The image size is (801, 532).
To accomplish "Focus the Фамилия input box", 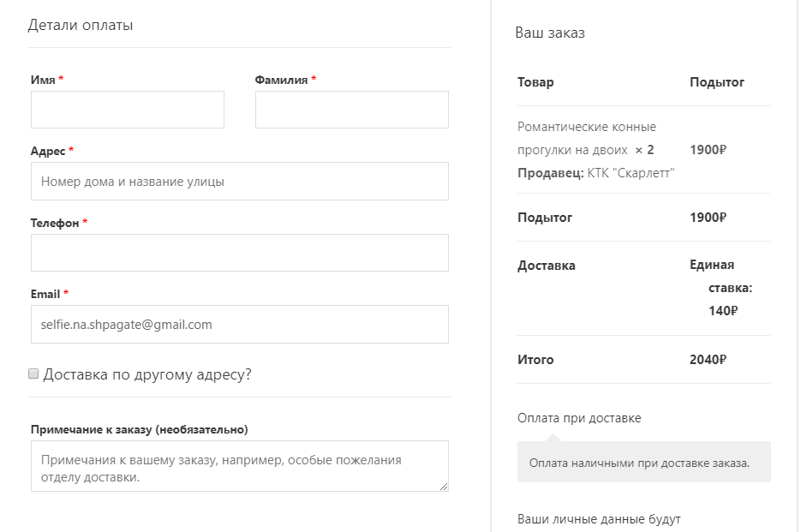I will tap(352, 110).
